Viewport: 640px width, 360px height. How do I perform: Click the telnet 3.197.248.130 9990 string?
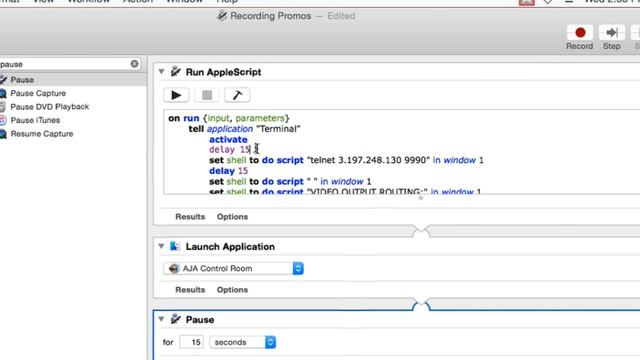coord(368,160)
